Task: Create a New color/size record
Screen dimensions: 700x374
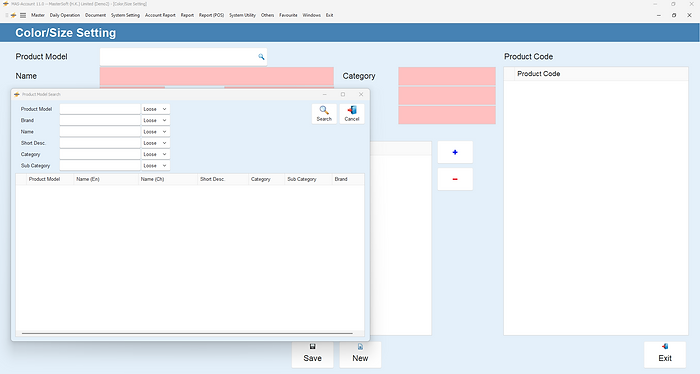Action: pos(360,354)
